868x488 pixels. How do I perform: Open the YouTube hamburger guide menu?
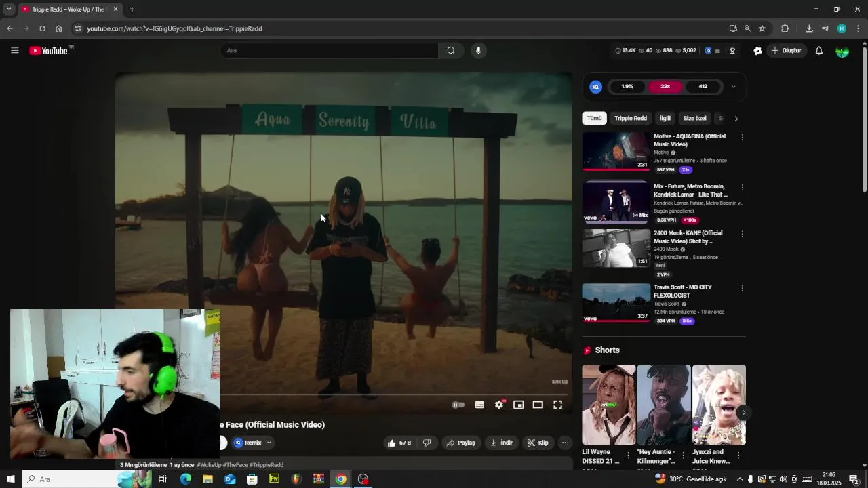point(14,51)
